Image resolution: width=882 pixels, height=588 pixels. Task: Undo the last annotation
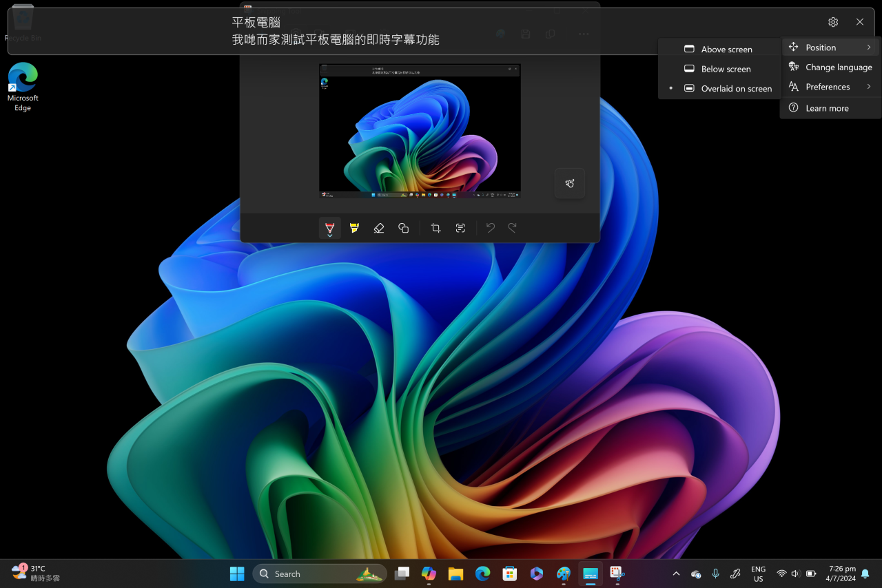pyautogui.click(x=490, y=227)
